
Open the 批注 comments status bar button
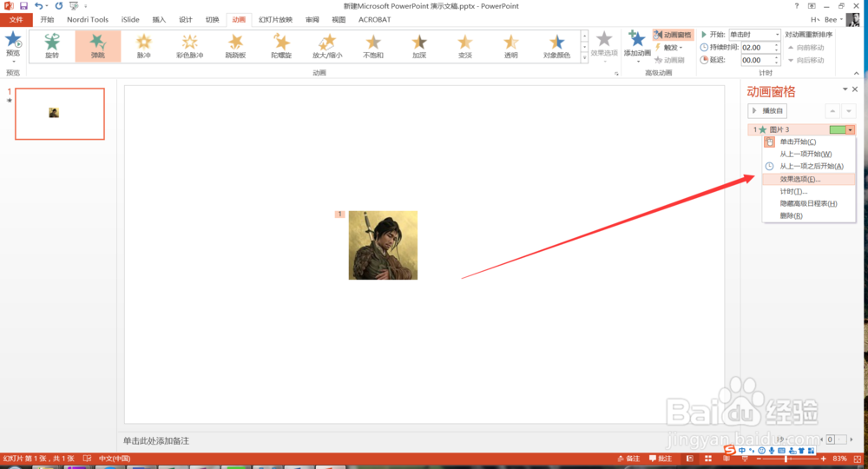[661, 459]
